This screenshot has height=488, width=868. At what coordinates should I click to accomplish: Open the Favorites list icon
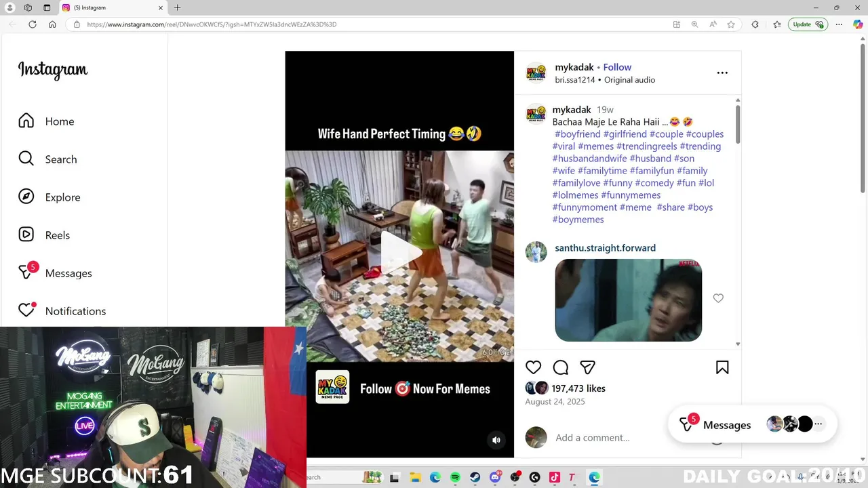pos(776,24)
